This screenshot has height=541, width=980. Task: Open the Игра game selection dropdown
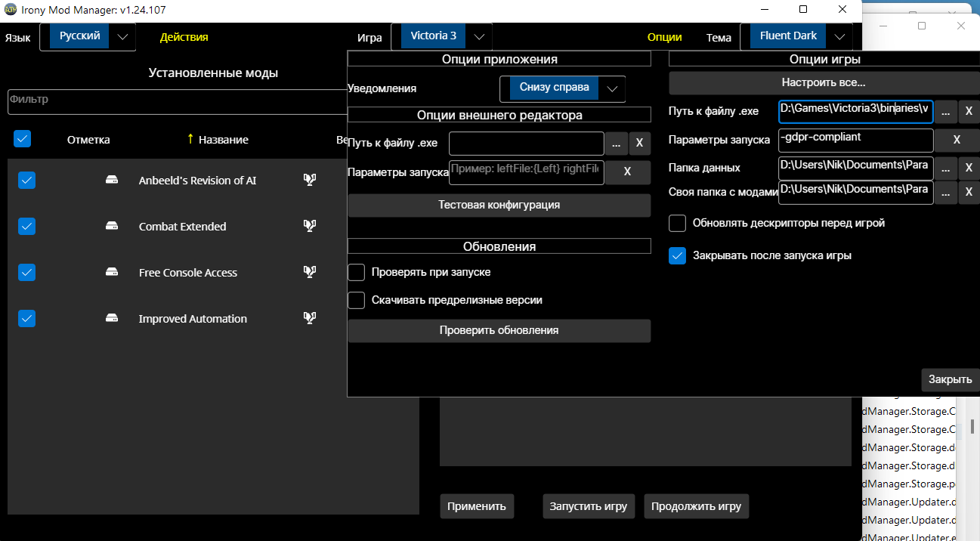pyautogui.click(x=441, y=36)
